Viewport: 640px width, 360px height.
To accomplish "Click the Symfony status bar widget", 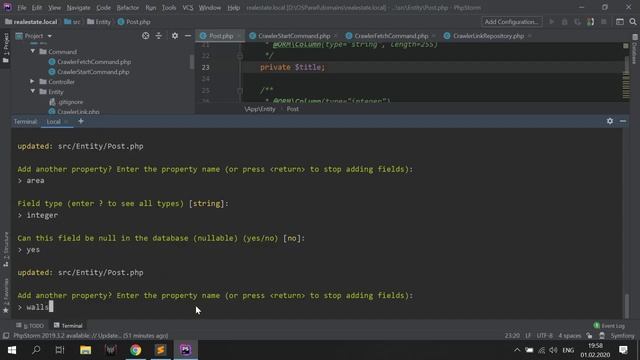I will point(622,336).
